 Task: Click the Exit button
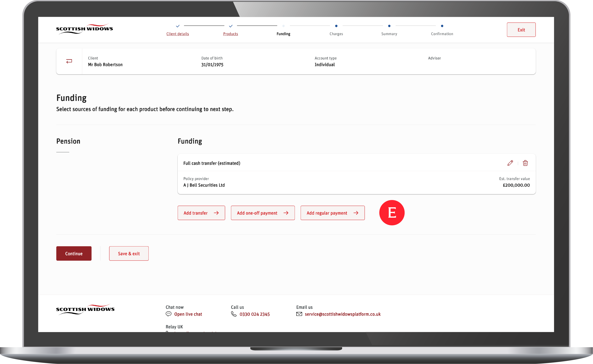521,30
